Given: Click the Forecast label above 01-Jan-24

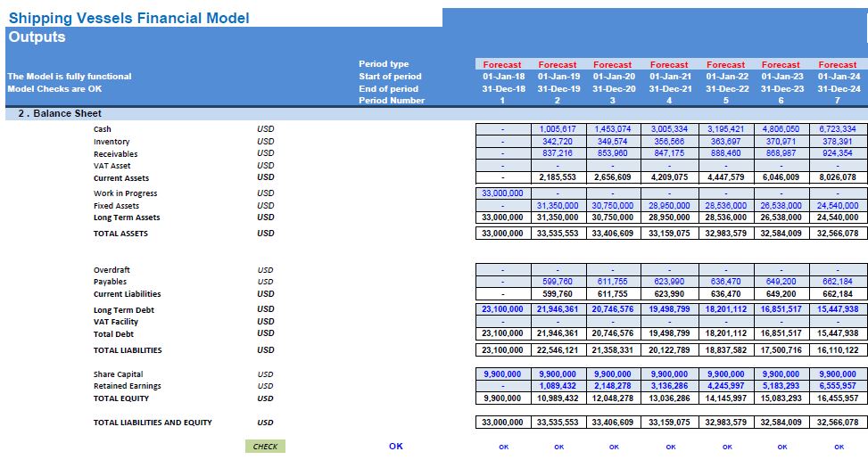Looking at the screenshot, I should point(838,64).
